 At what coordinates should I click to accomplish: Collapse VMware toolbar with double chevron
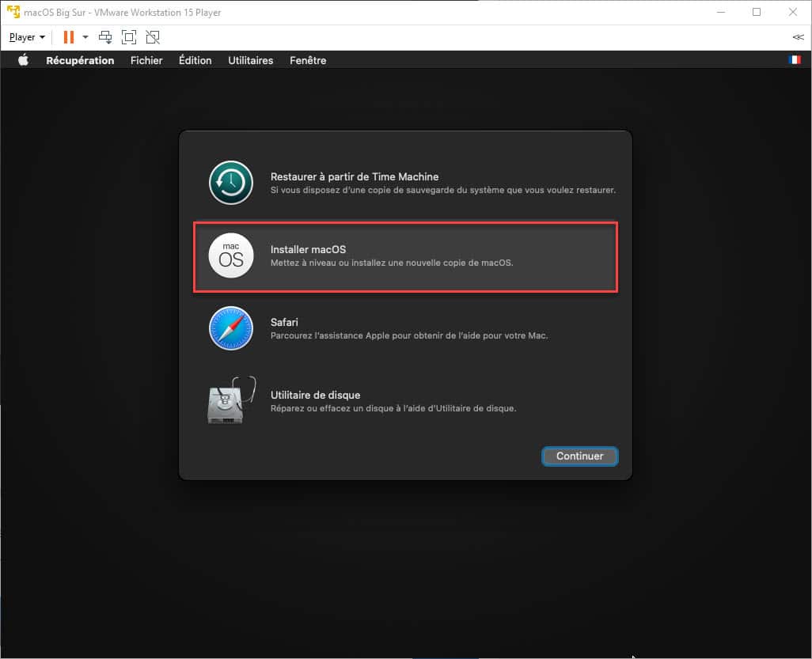pyautogui.click(x=798, y=37)
